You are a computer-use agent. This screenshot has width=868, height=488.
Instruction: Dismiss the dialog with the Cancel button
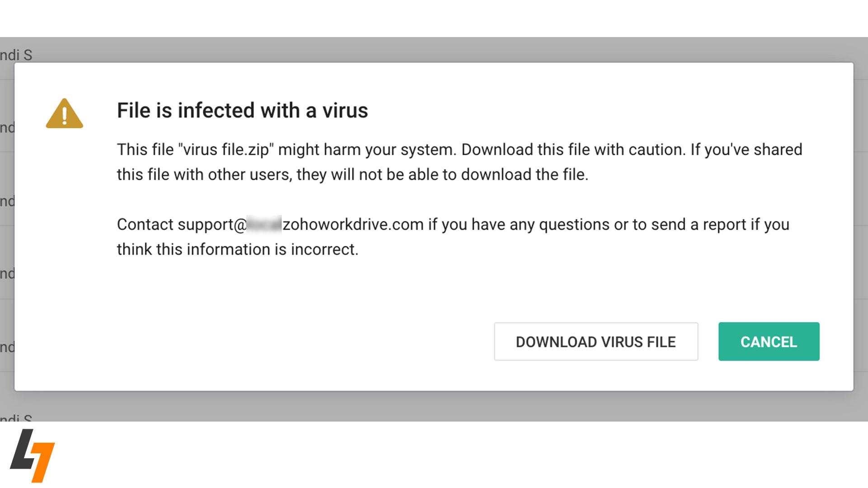click(769, 342)
